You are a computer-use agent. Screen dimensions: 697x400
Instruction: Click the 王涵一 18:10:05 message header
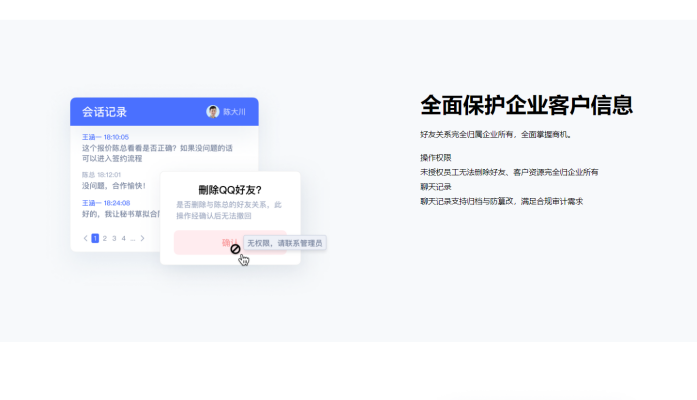coord(105,137)
